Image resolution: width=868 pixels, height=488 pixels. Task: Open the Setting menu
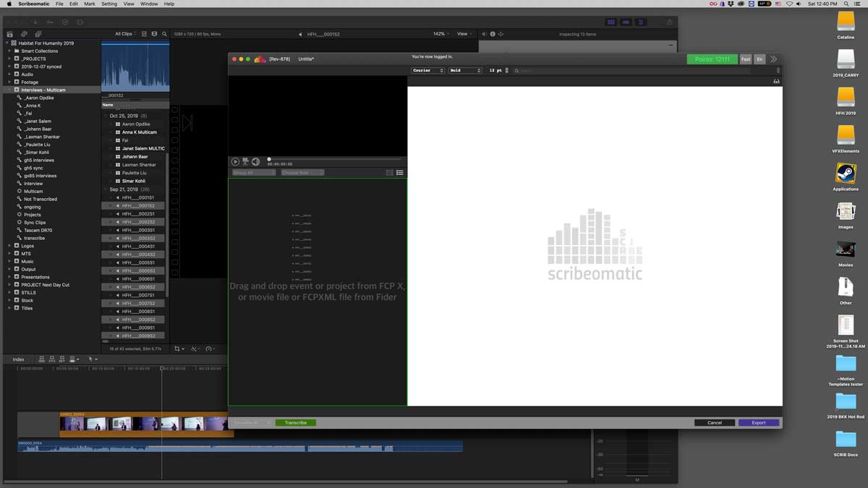click(109, 4)
